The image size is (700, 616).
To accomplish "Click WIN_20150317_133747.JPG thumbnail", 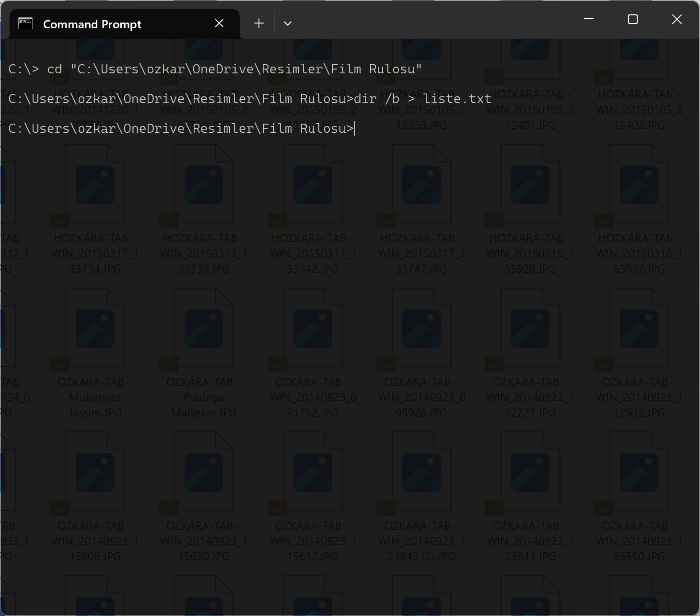I will [x=421, y=185].
